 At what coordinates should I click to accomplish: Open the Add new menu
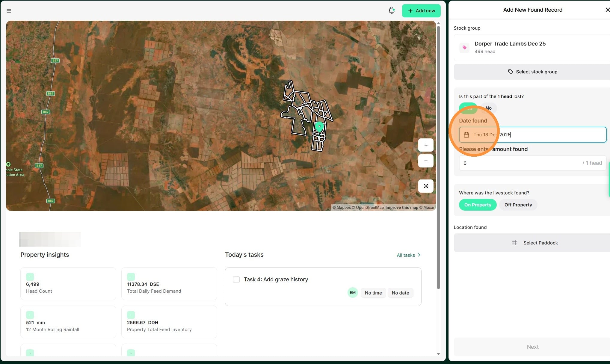(x=421, y=11)
